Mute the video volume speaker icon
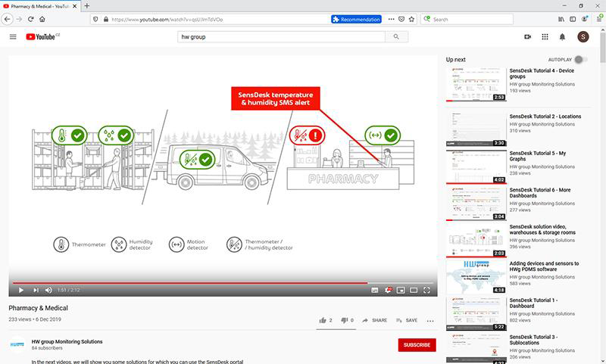 click(x=48, y=290)
